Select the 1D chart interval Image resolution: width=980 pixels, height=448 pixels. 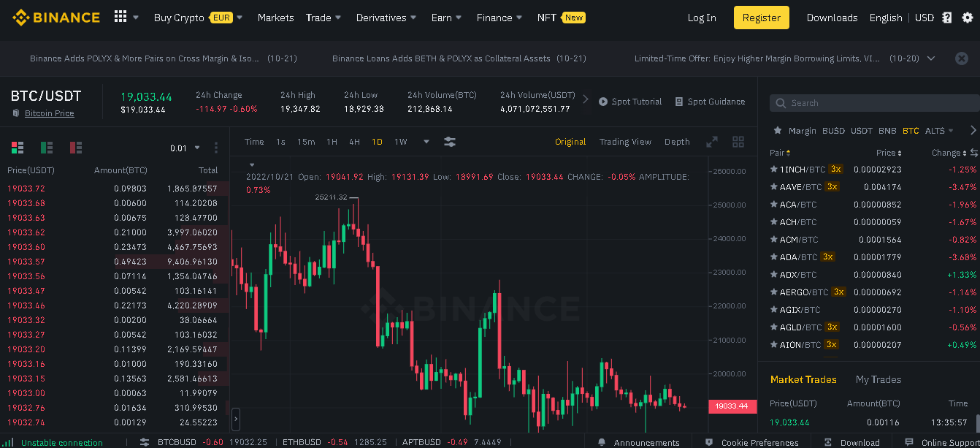[x=377, y=142]
